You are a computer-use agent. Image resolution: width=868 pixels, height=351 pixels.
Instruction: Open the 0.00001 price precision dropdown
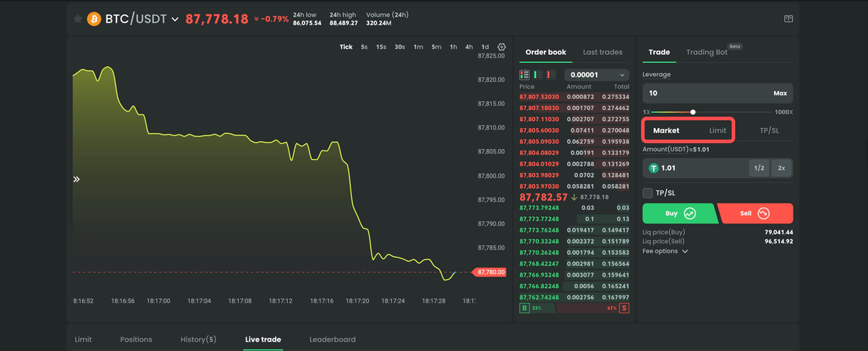coord(597,75)
